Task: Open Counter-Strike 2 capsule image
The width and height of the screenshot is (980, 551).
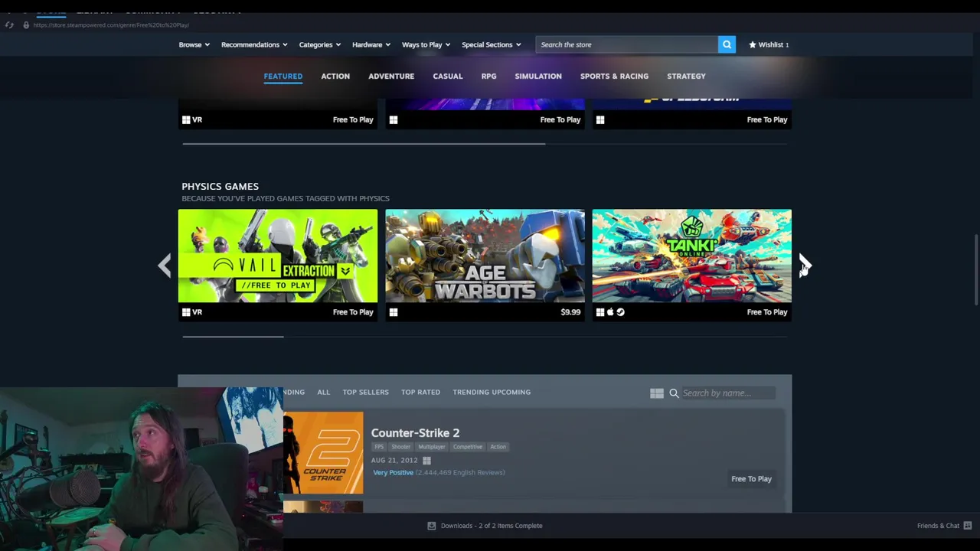Action: (323, 453)
